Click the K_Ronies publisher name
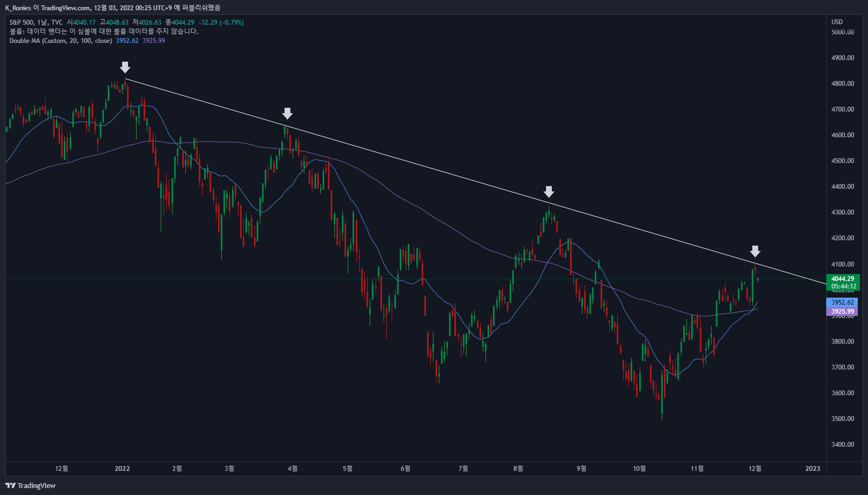Screen dimensions: 868x495 (x=18, y=8)
